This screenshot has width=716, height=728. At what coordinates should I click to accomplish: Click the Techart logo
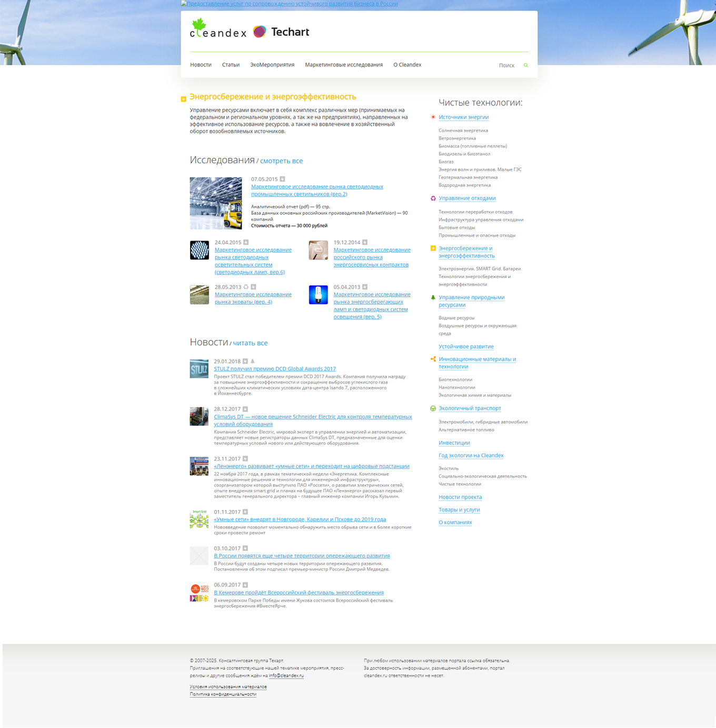click(x=281, y=32)
